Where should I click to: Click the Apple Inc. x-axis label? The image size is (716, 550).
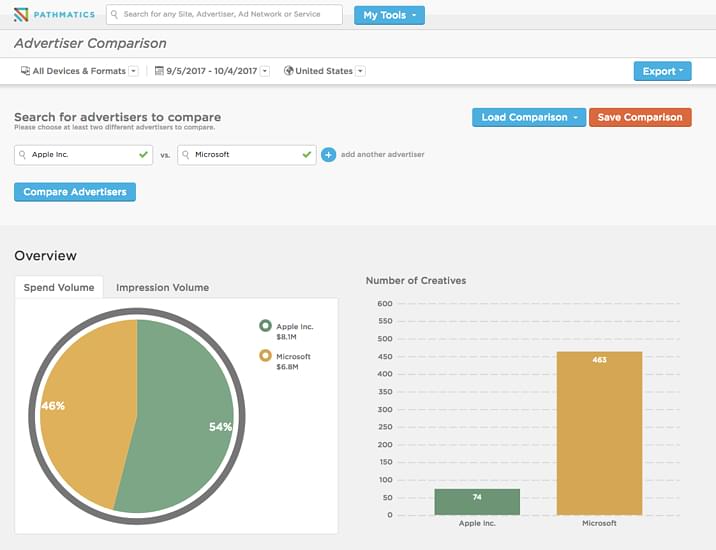[477, 523]
